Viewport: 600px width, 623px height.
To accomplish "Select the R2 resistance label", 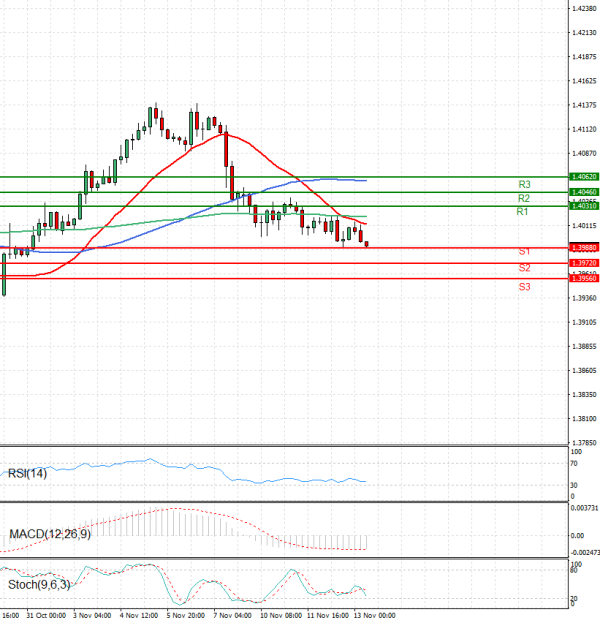I will pyautogui.click(x=524, y=199).
